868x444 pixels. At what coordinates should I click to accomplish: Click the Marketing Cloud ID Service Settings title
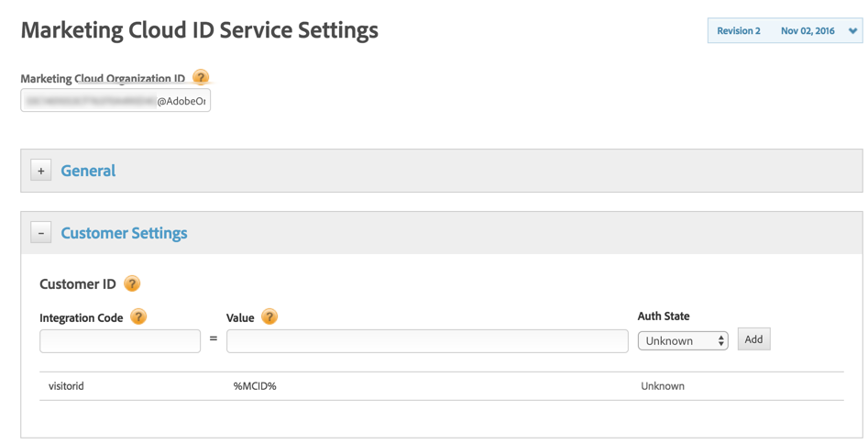pos(199,30)
